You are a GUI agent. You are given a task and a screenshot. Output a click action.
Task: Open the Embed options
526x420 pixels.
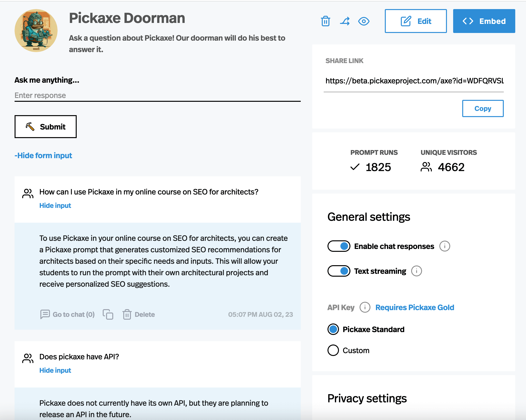[x=484, y=21]
